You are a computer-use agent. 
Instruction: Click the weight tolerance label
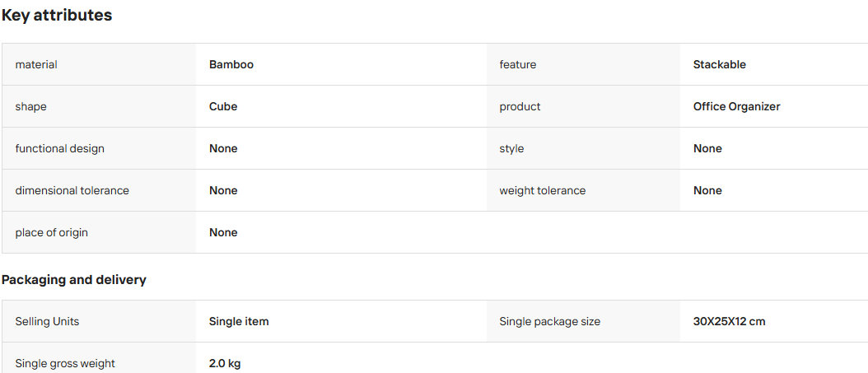[543, 191]
